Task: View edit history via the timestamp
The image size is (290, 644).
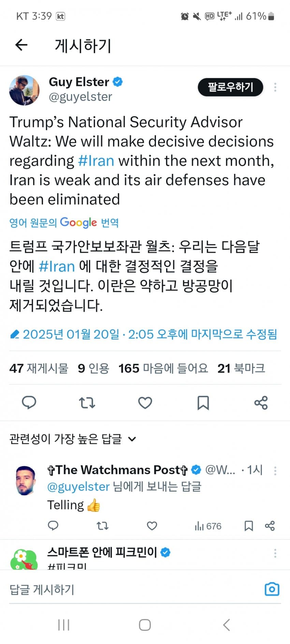Action: [x=143, y=334]
